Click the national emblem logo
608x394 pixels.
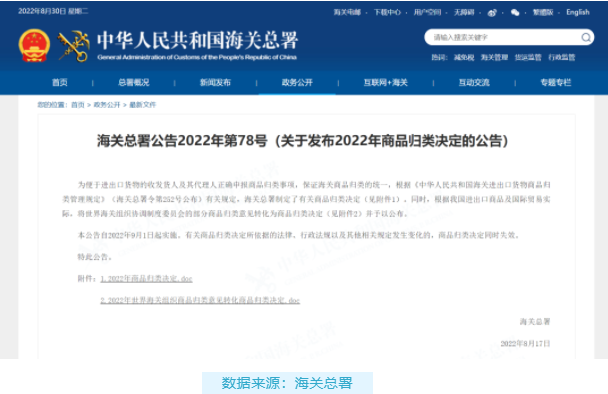(34, 45)
